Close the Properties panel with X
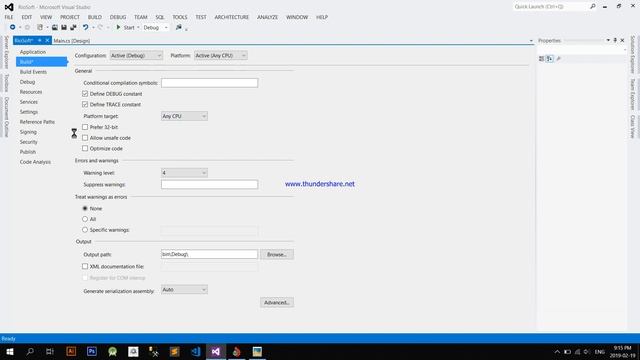 point(622,40)
